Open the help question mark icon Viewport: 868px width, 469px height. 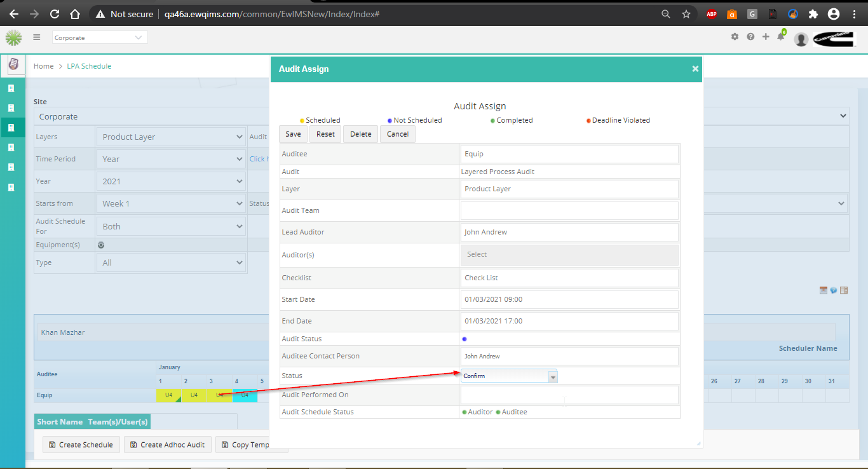[x=750, y=37]
